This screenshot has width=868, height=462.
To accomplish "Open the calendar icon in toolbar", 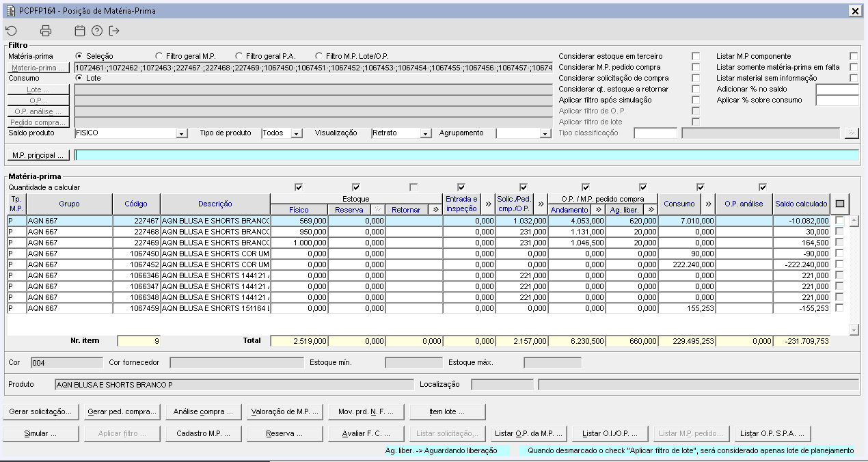I will point(80,31).
